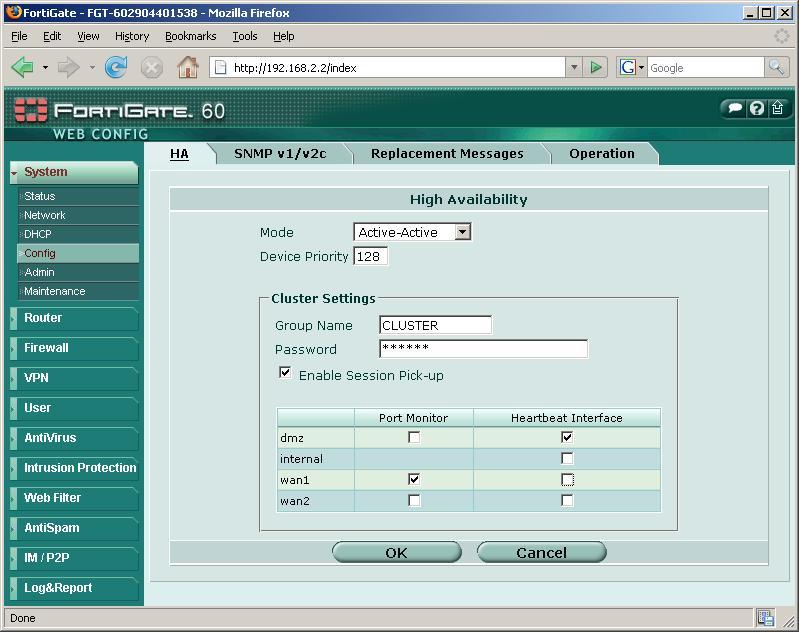
Task: Click the OK button
Action: tap(396, 553)
